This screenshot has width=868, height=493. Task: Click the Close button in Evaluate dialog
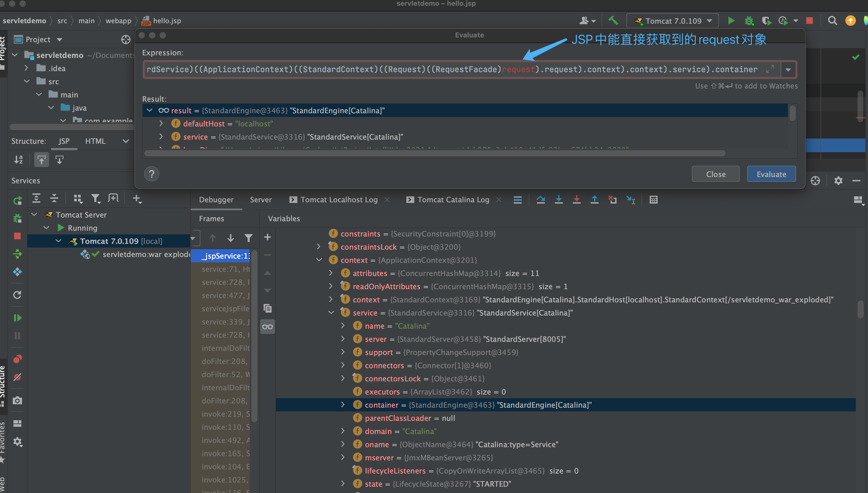pos(716,174)
